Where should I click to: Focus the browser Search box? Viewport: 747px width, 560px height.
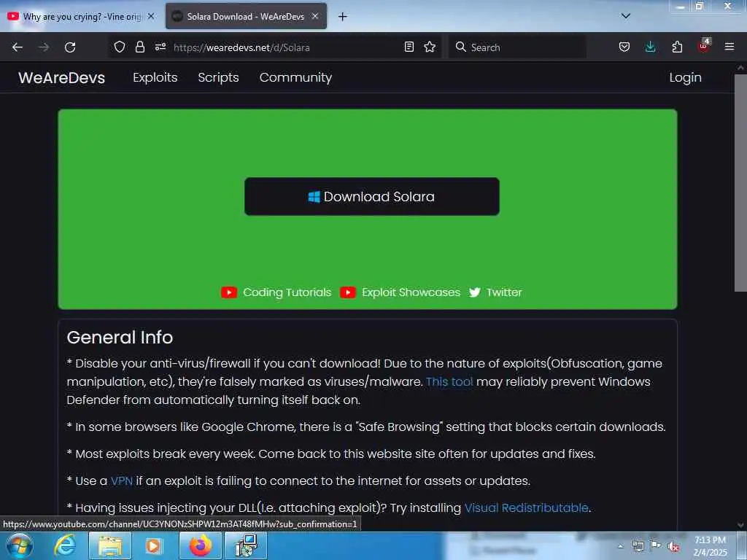pos(517,47)
